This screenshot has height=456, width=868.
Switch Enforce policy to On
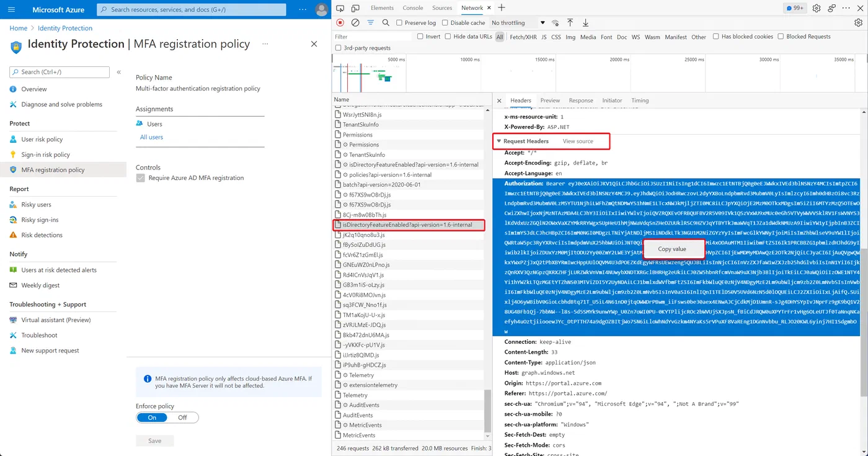[x=152, y=418]
